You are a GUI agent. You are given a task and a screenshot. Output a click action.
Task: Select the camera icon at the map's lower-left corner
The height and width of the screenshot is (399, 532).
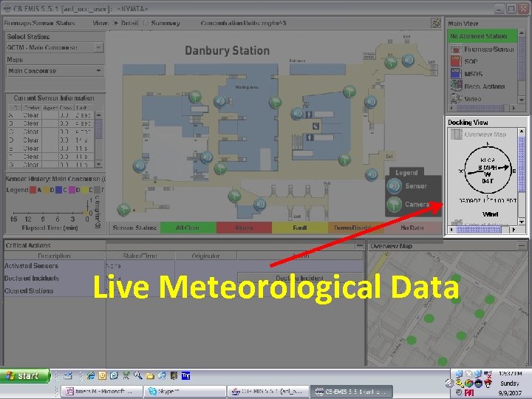pyautogui.click(x=123, y=210)
